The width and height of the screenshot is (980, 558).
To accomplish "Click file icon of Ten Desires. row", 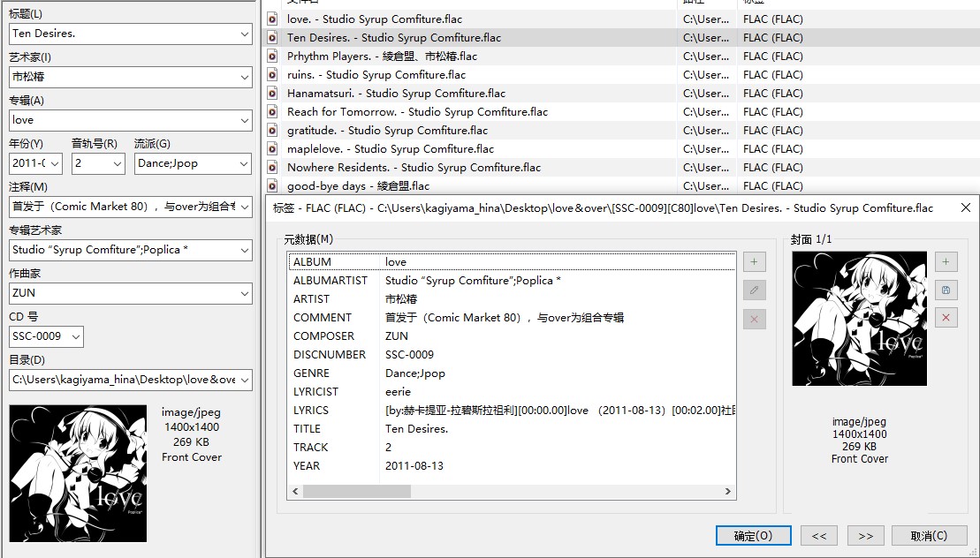I will point(272,37).
